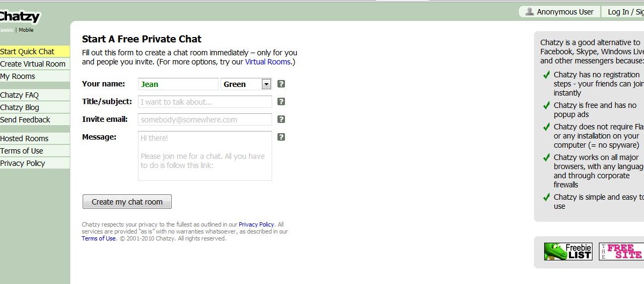The width and height of the screenshot is (644, 284).
Task: Click the Your name field containing Jean
Action: tap(178, 84)
